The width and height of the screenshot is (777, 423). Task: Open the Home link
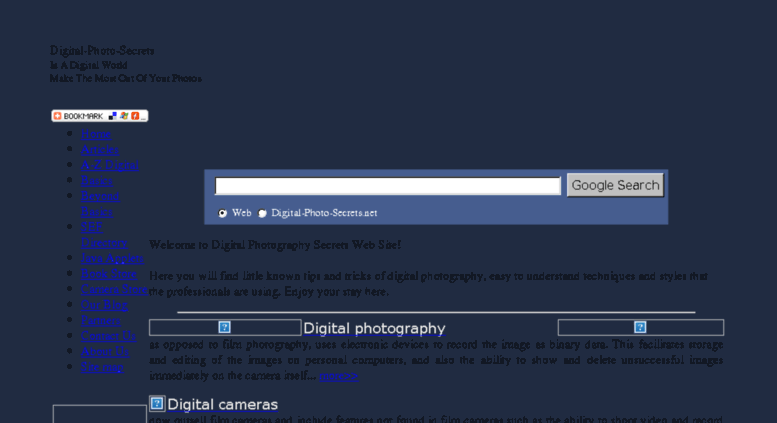(96, 134)
